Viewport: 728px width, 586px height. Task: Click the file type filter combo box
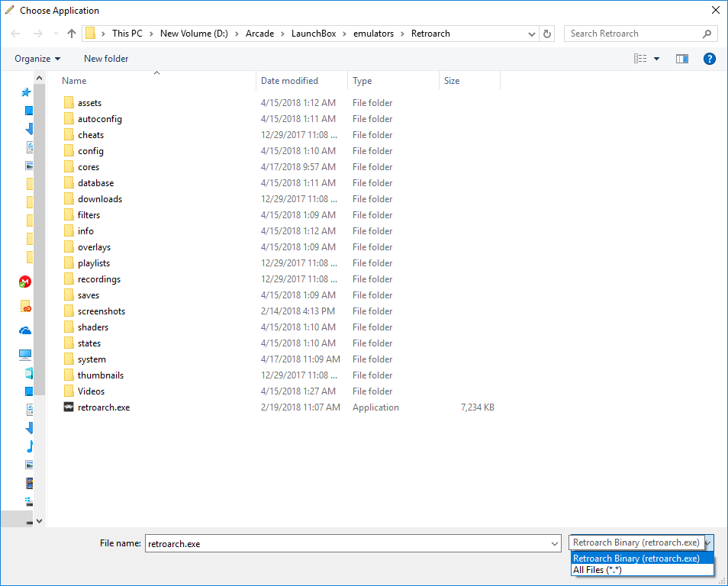tap(641, 543)
